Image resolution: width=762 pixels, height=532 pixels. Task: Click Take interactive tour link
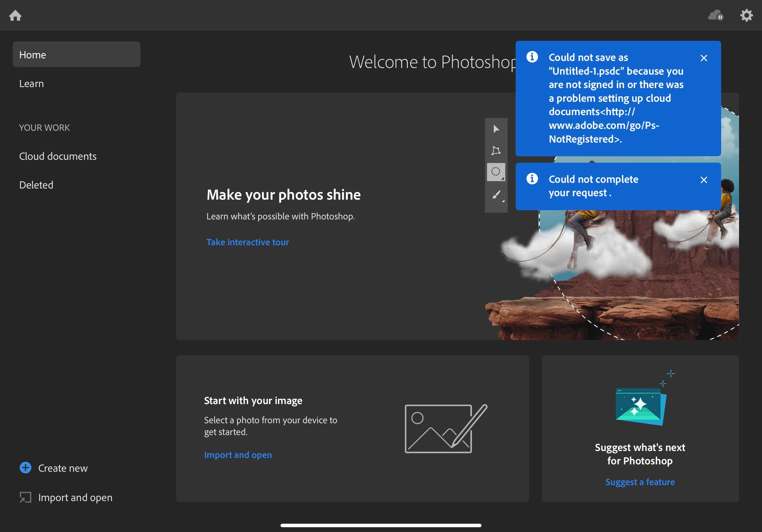[x=248, y=242]
